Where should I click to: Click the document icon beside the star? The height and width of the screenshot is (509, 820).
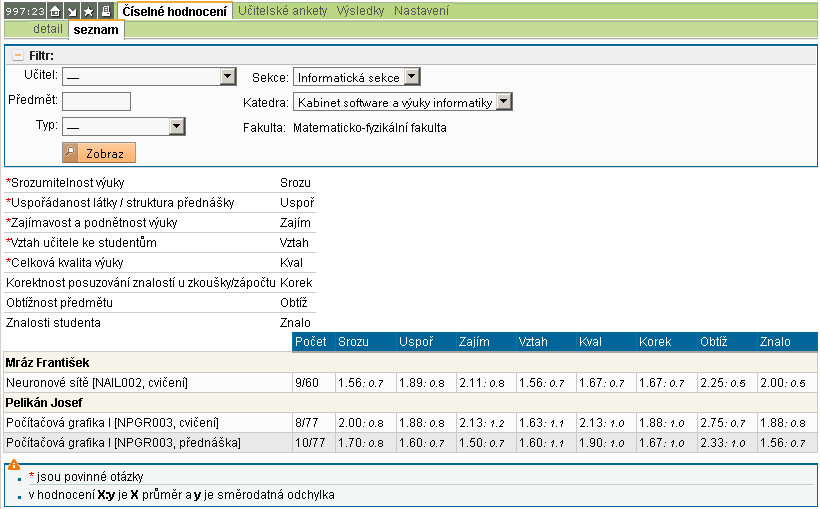pos(105,11)
